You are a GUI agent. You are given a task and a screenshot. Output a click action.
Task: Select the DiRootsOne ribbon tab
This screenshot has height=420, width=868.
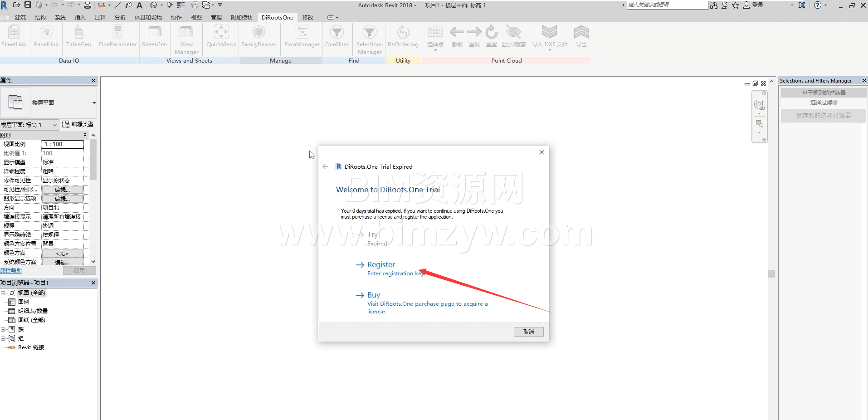click(277, 17)
